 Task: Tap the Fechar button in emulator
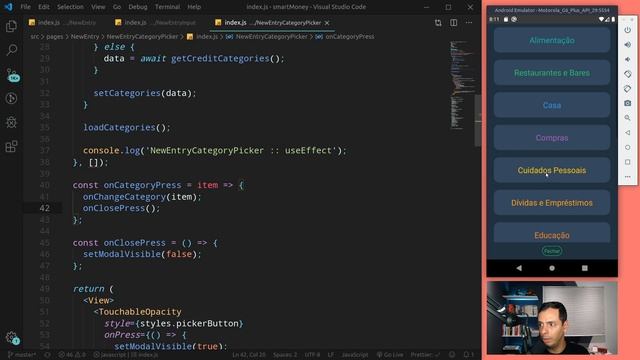pyautogui.click(x=552, y=251)
